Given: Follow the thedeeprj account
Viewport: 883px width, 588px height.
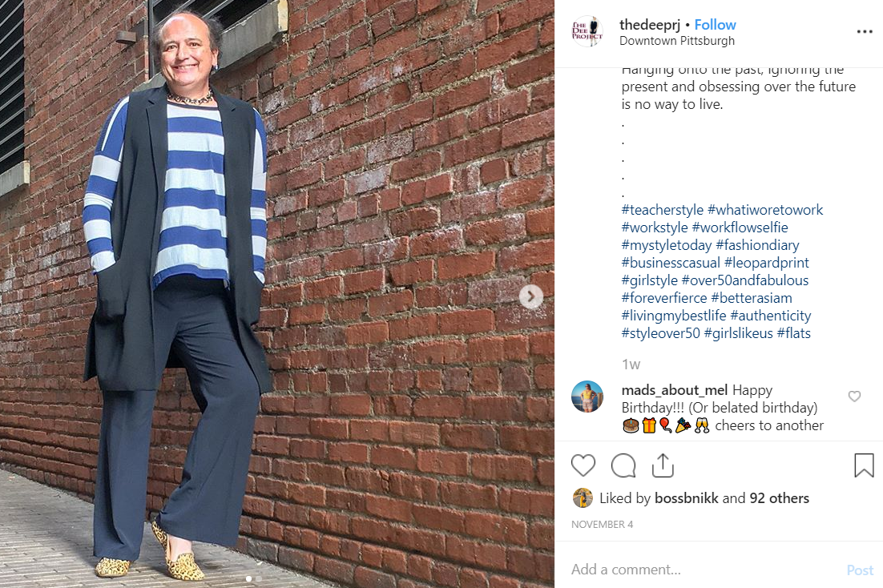Looking at the screenshot, I should click(715, 25).
